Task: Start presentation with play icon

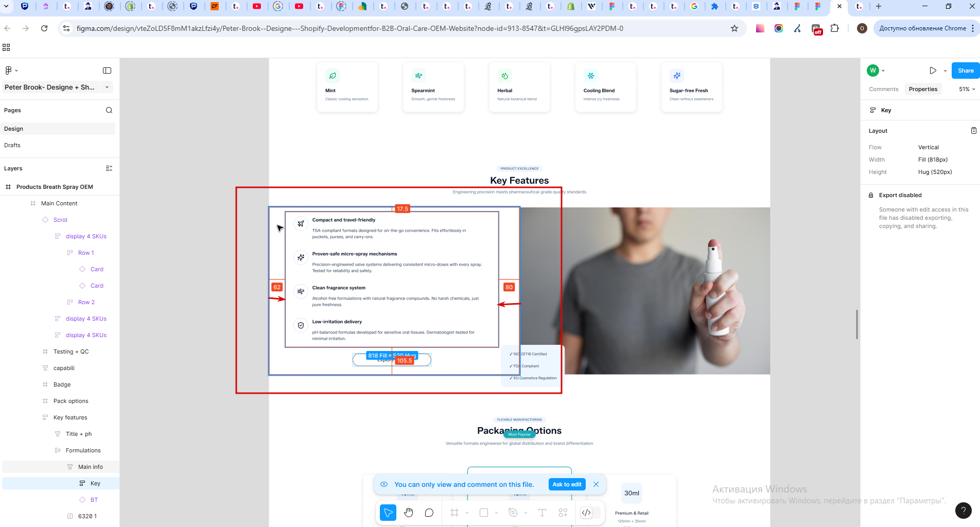Action: pos(933,71)
